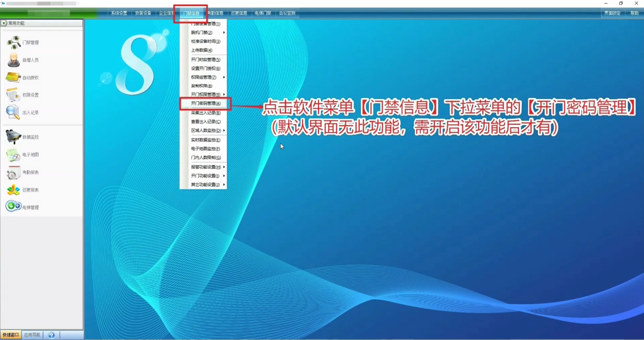Select the 权限设置 icon

point(13,95)
